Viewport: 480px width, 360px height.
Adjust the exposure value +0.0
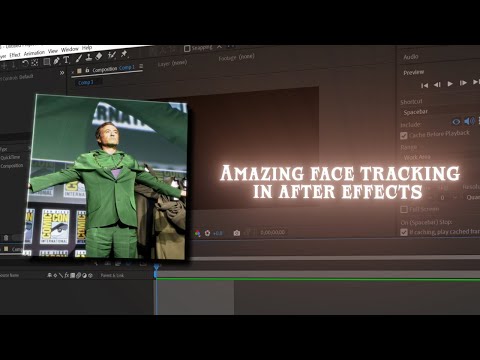click(x=218, y=233)
